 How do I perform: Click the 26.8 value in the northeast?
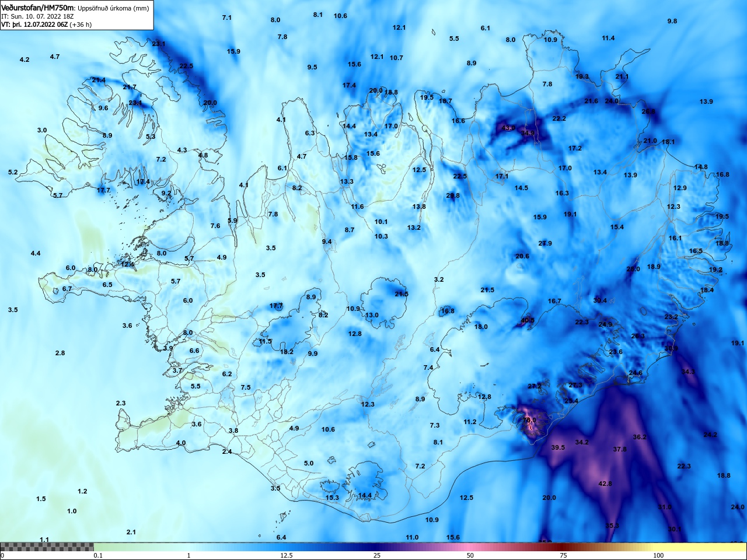tap(648, 111)
